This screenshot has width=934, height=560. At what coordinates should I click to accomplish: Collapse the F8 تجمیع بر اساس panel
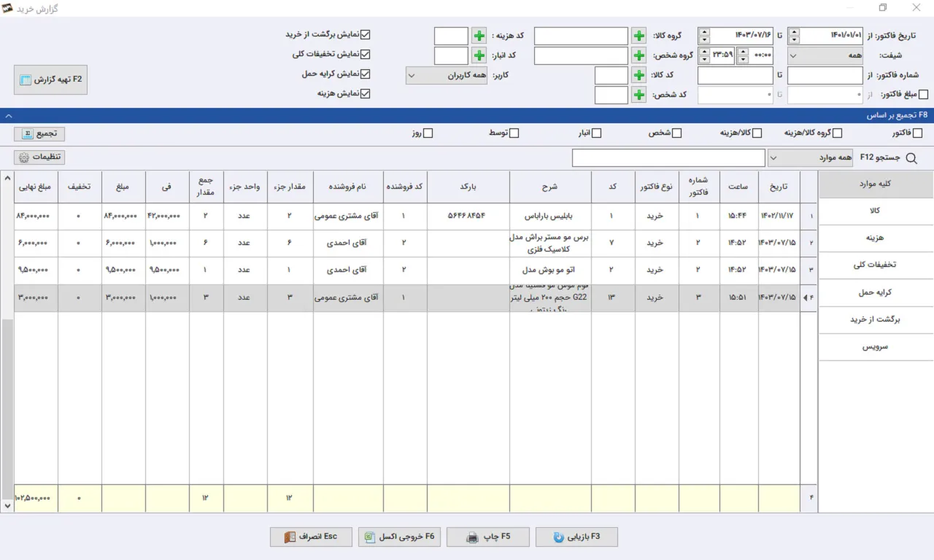8,115
